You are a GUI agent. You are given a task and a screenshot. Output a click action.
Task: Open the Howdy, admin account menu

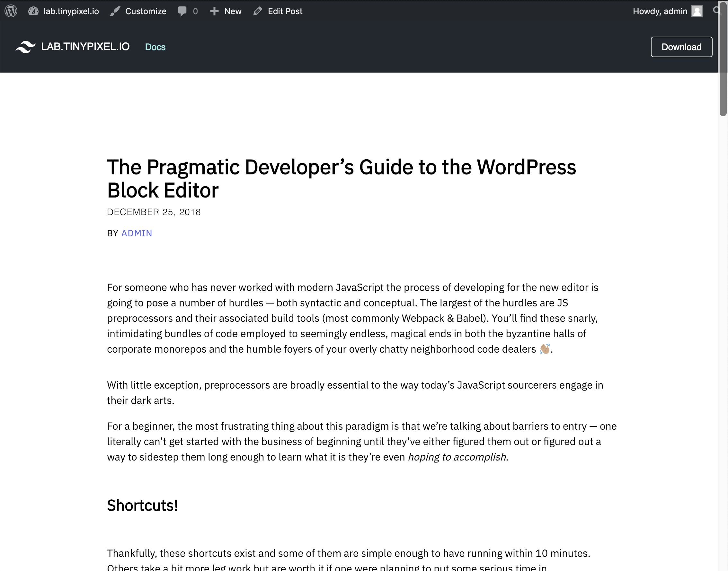(x=660, y=11)
